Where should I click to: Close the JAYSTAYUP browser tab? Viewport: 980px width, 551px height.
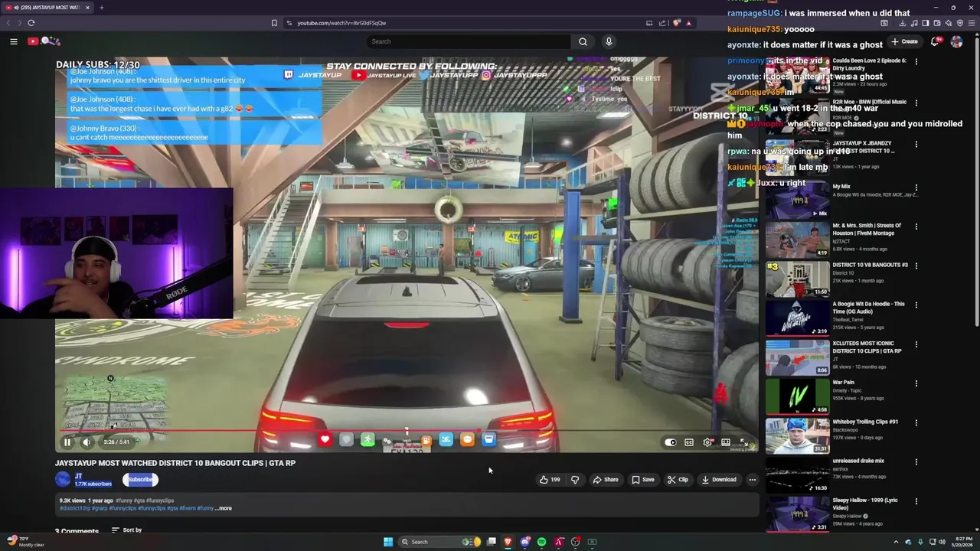pyautogui.click(x=87, y=8)
